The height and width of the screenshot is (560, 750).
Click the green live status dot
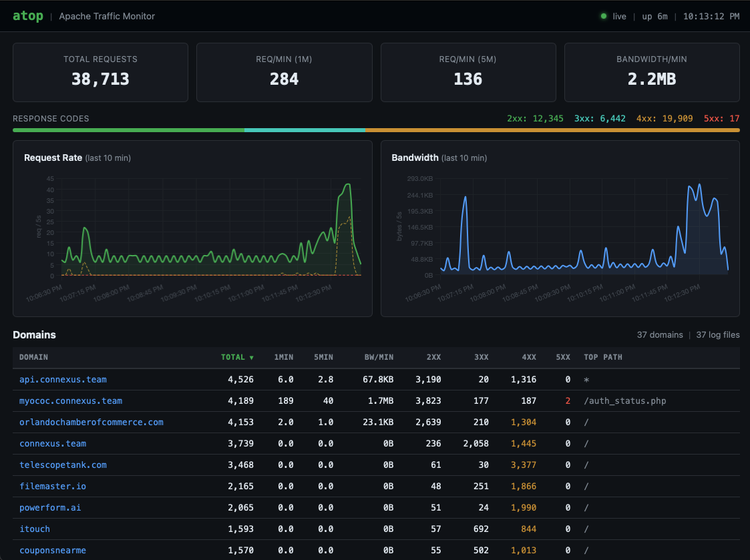click(603, 16)
